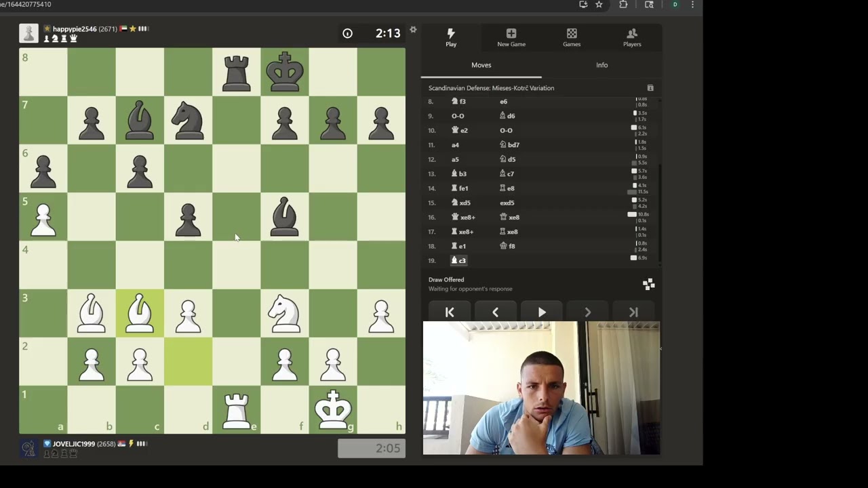Select move 13 Bc7 in move list

[507, 174]
